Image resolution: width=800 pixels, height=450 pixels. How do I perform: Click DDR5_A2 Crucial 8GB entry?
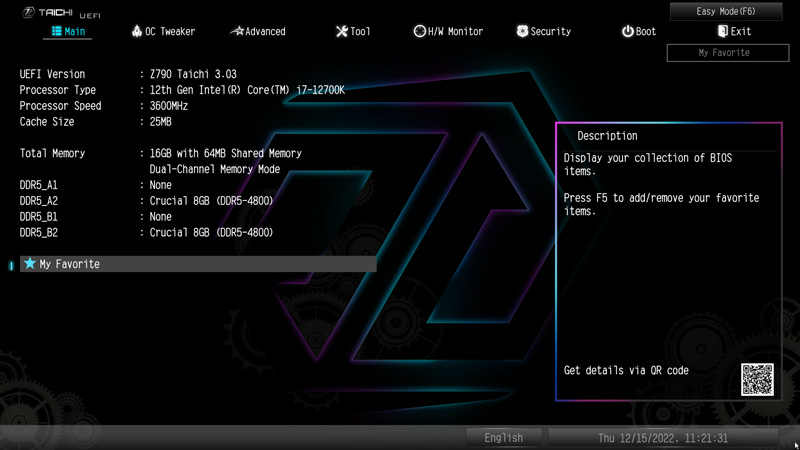pos(211,201)
